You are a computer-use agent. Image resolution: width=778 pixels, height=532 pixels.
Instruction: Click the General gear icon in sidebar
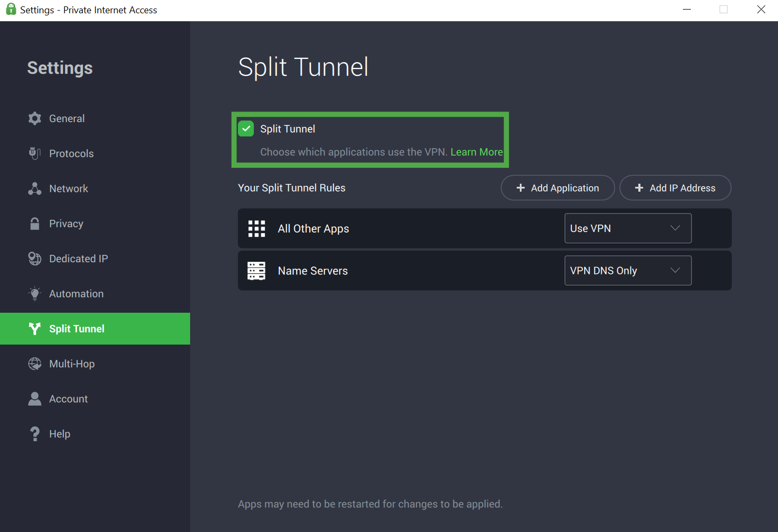pos(35,118)
